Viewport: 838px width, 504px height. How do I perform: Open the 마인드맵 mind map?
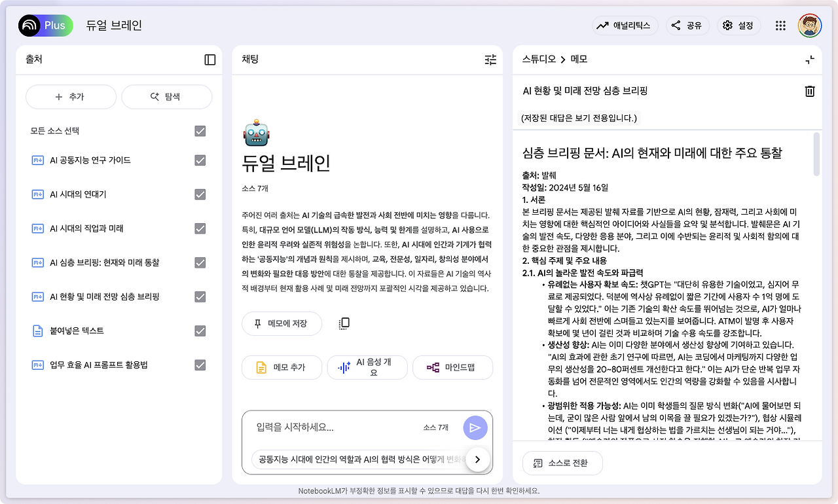tap(452, 367)
